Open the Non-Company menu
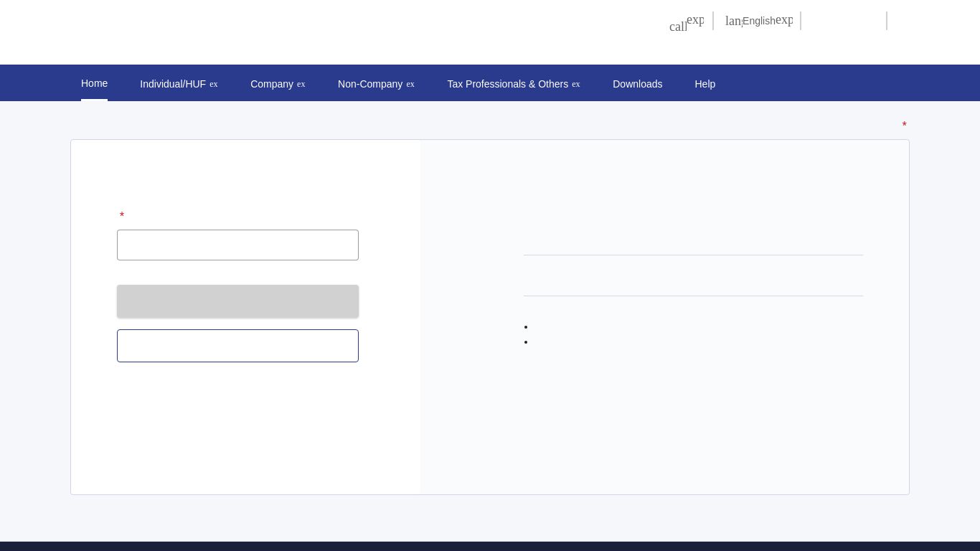 (369, 84)
